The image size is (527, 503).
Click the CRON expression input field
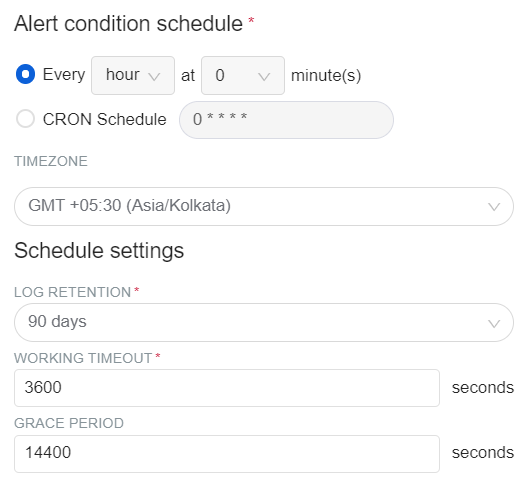(286, 120)
